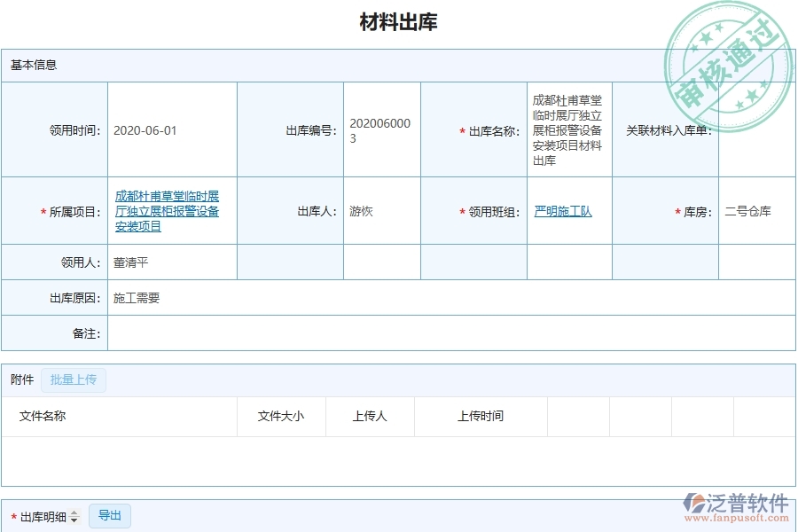Click the 导出 export button

click(x=110, y=515)
